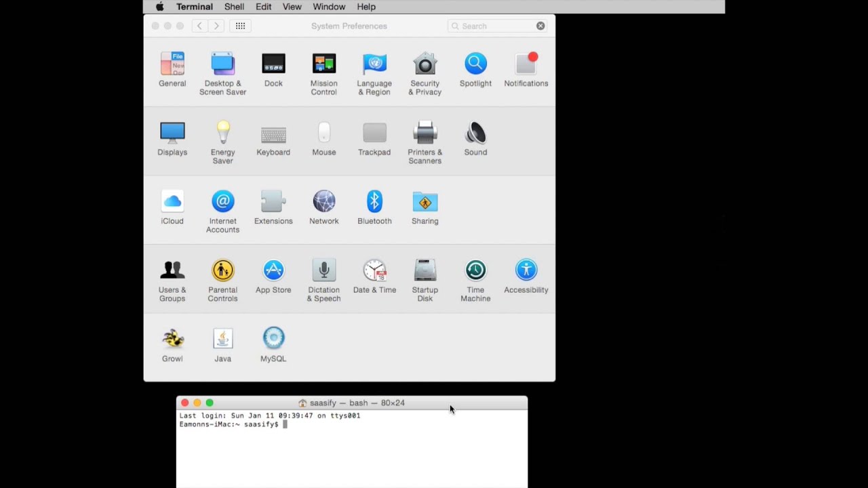Image resolution: width=868 pixels, height=488 pixels.
Task: Clear the search field with the X button
Action: click(x=540, y=26)
